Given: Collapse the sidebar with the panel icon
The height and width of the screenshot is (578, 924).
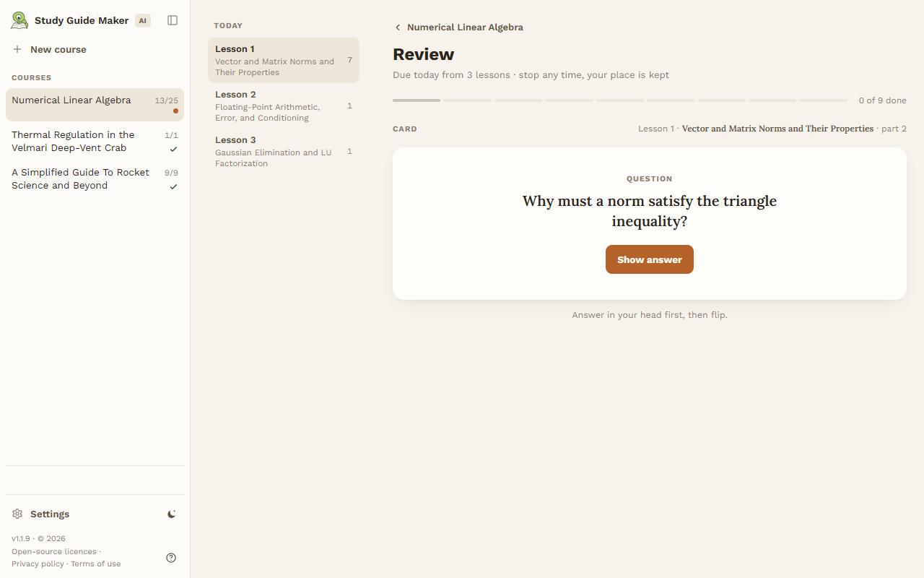Looking at the screenshot, I should pyautogui.click(x=173, y=20).
